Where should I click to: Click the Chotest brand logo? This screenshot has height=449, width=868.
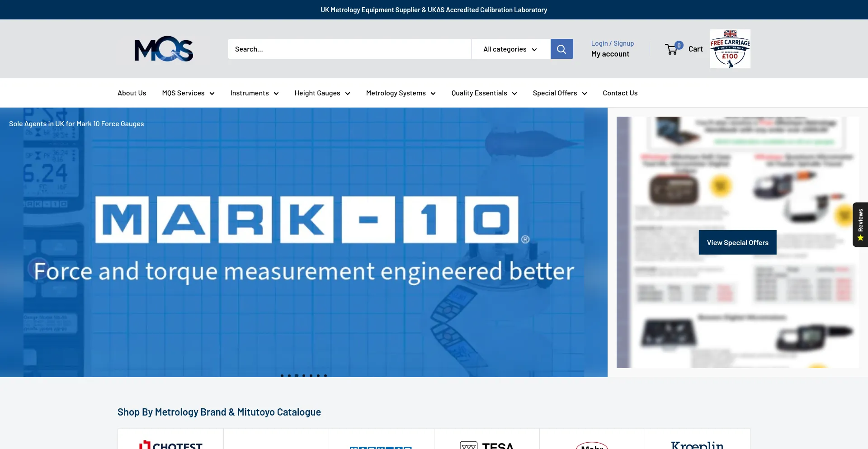coord(170,444)
